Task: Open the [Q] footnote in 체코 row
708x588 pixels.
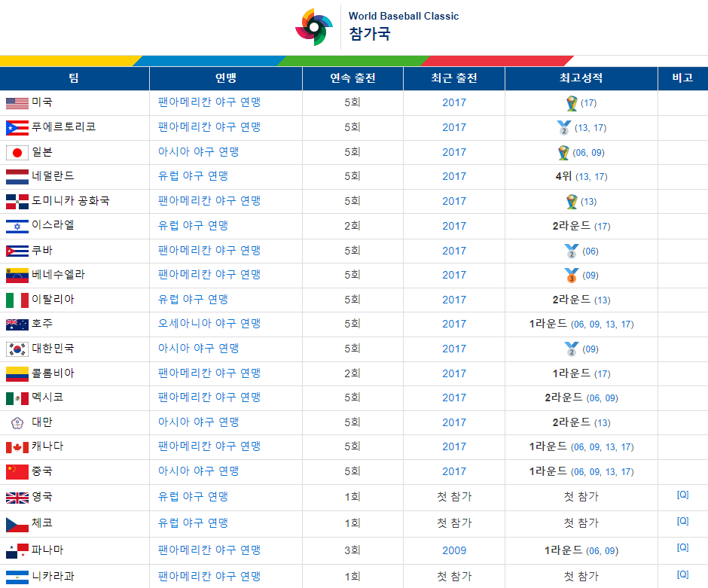Action: tap(682, 521)
